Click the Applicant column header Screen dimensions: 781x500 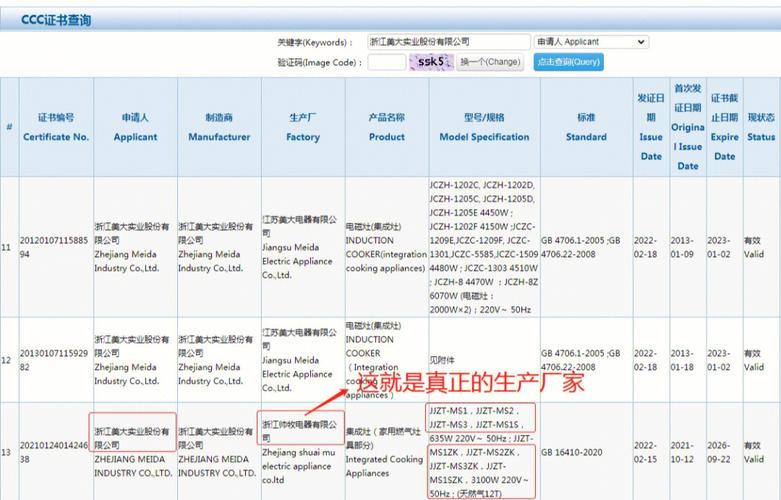tap(135, 127)
